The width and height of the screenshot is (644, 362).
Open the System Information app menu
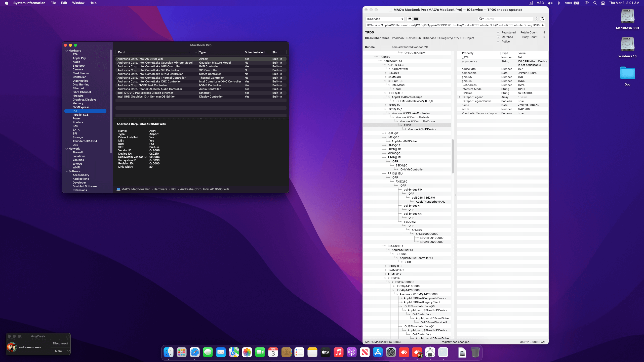click(29, 3)
